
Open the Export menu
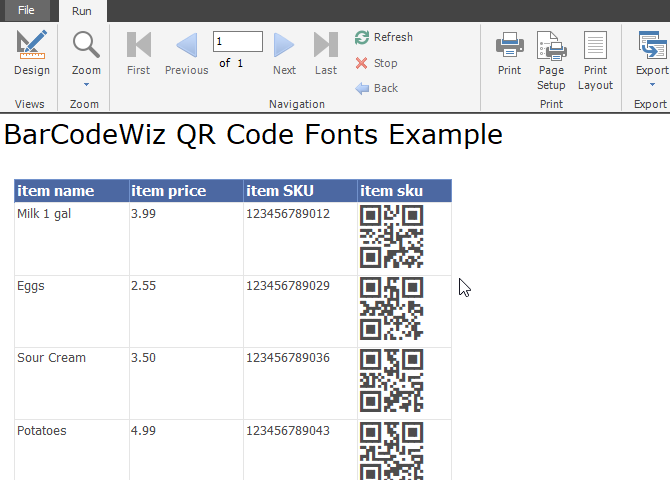pyautogui.click(x=652, y=53)
